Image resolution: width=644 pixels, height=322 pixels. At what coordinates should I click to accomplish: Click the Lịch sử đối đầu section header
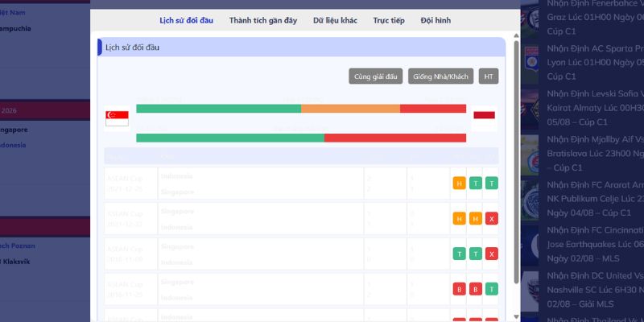[301, 47]
